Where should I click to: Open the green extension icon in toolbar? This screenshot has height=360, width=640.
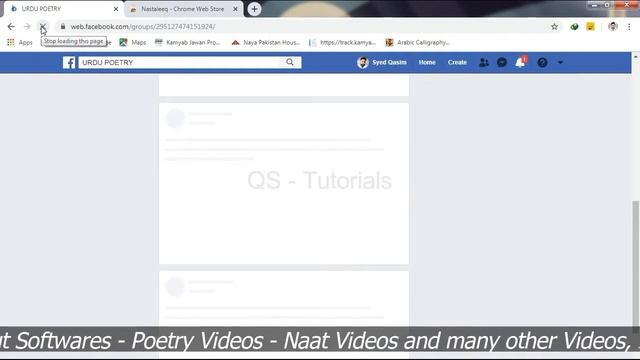(574, 27)
